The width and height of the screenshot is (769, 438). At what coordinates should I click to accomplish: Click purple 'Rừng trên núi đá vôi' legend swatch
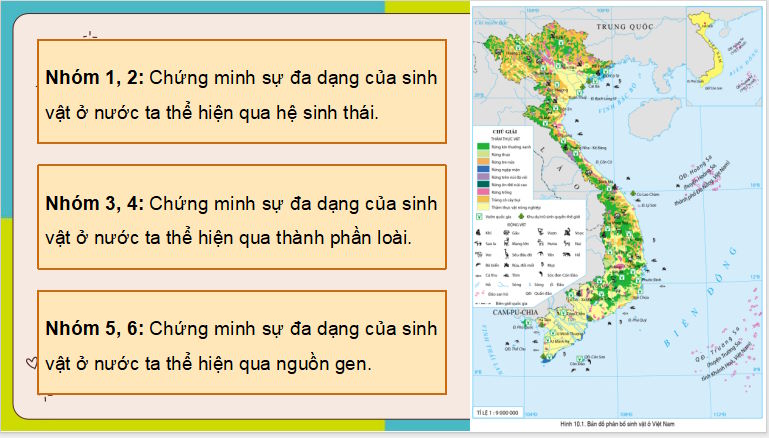click(x=483, y=177)
